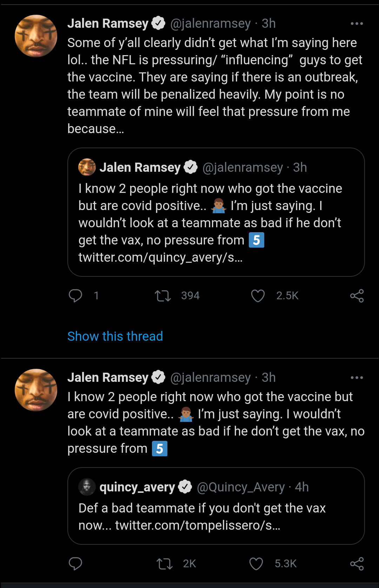Retweet the tweet with 2K retweets
The width and height of the screenshot is (379, 588).
coord(164,564)
